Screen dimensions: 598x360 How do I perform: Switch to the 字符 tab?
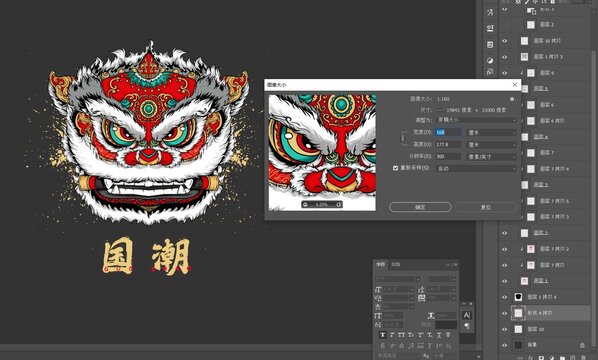[x=380, y=264]
